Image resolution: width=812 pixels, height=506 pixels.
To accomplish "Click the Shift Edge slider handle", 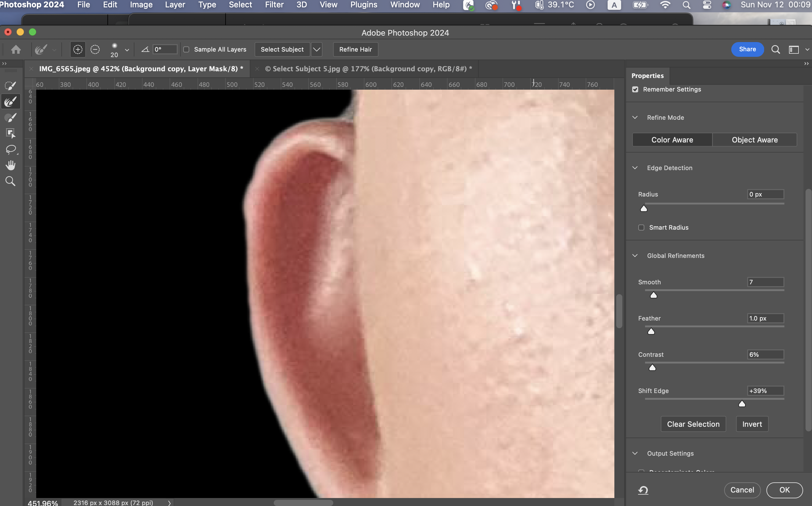I will (742, 404).
